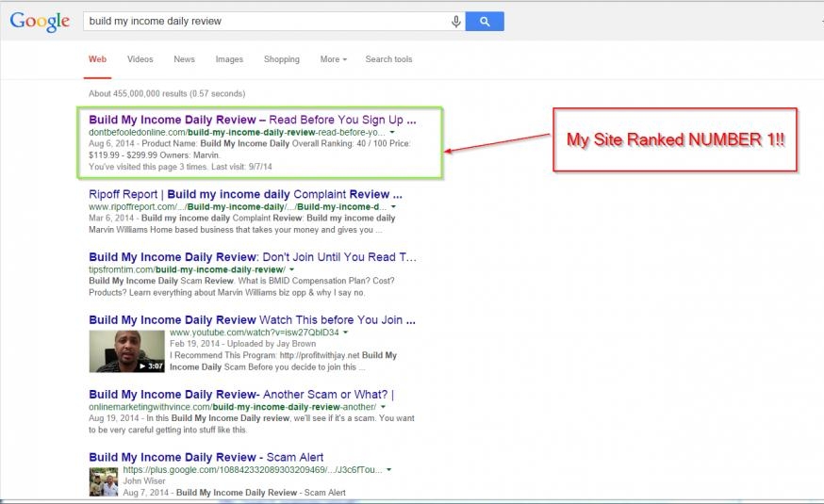Click the 'Uploaded by Jay Brown' text
Viewport: 824px width, 504px height.
tap(272, 343)
